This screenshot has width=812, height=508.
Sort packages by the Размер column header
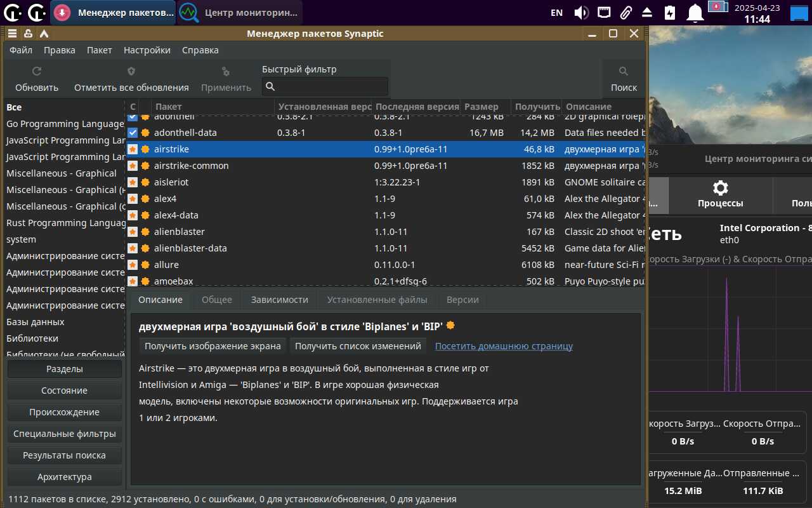point(481,107)
